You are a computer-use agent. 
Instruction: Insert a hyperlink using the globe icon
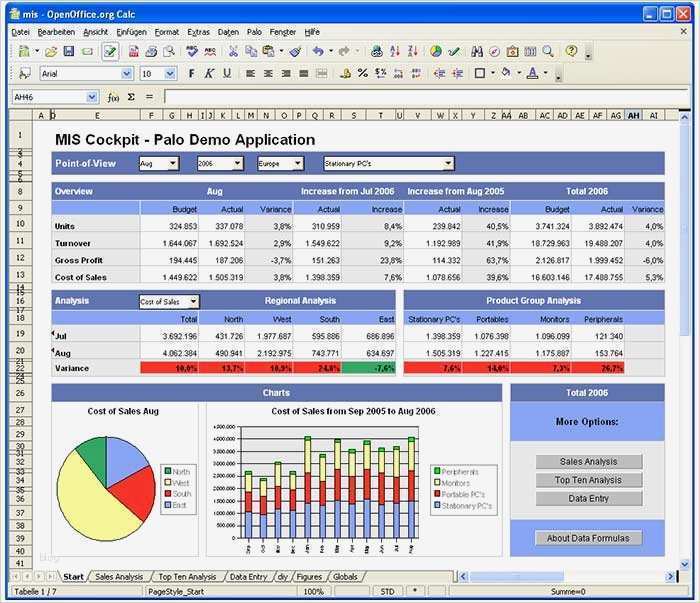(x=377, y=51)
